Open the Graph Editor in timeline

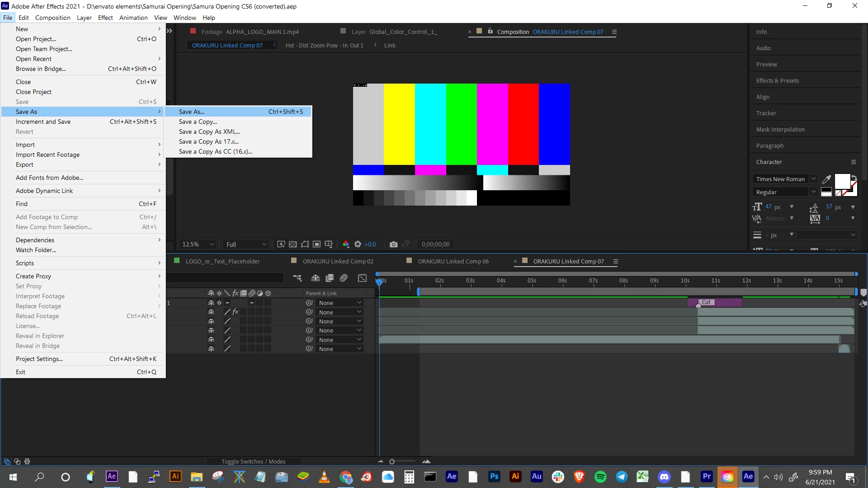tap(362, 278)
